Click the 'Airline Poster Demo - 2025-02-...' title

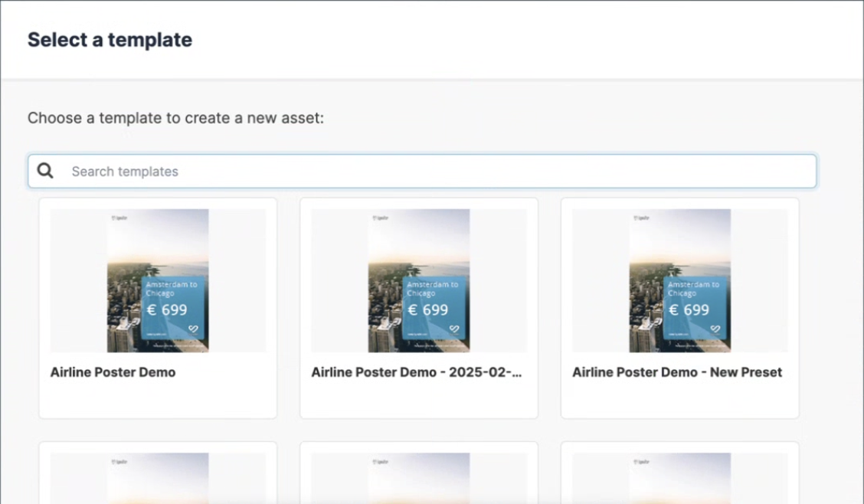tap(417, 372)
